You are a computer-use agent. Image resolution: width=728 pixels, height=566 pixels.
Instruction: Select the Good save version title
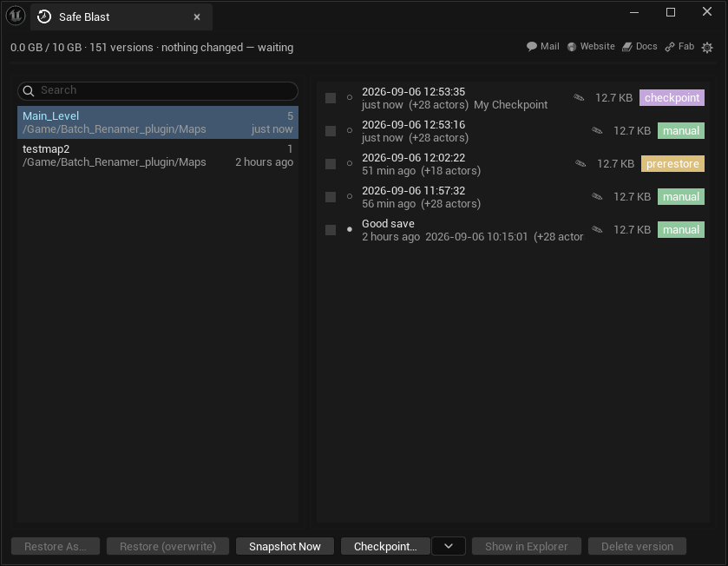pos(388,224)
